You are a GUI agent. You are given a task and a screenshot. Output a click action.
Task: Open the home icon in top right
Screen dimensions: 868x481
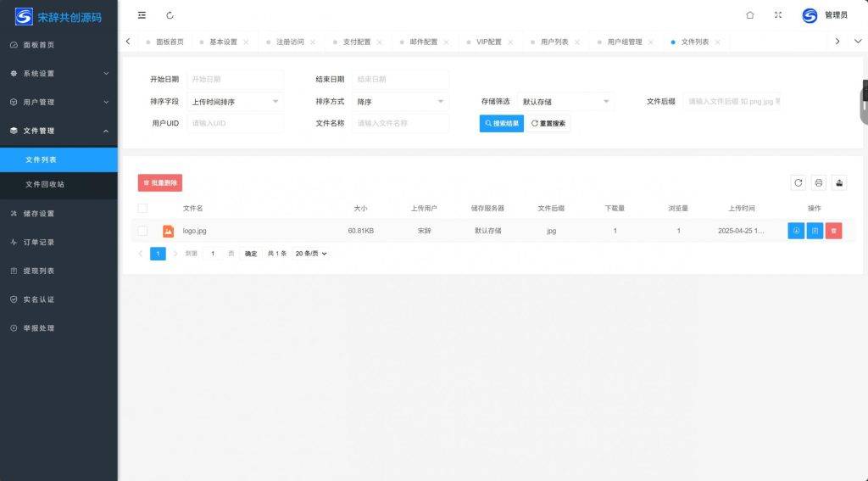(x=749, y=15)
